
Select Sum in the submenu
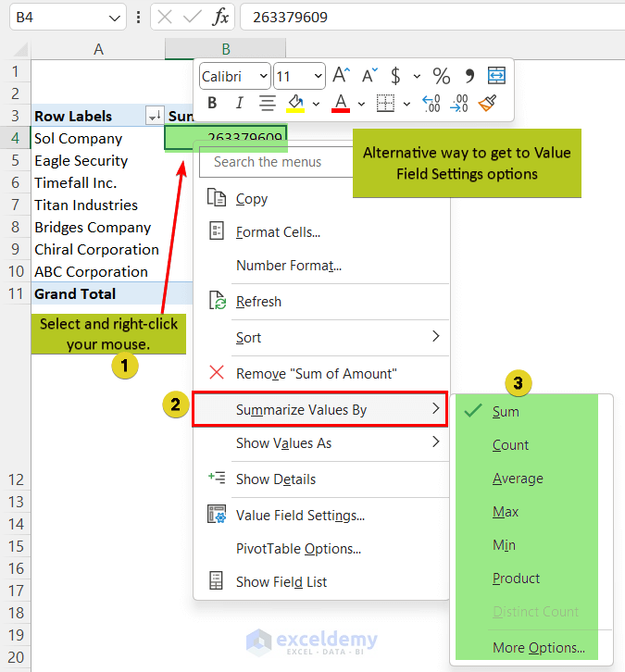531,411
